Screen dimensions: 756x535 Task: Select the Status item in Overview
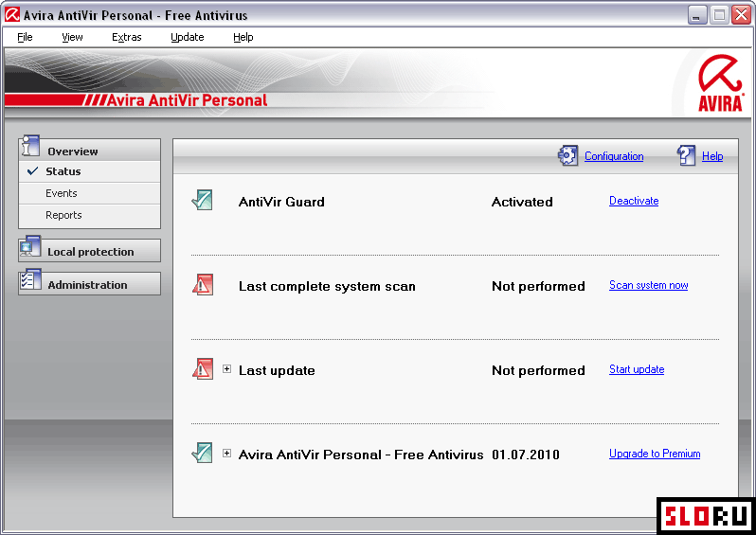[90, 171]
